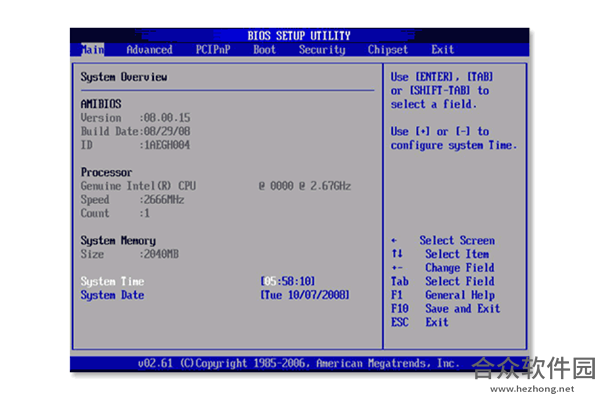600x399 pixels.
Task: Select the Exit tab
Action: pyautogui.click(x=443, y=50)
